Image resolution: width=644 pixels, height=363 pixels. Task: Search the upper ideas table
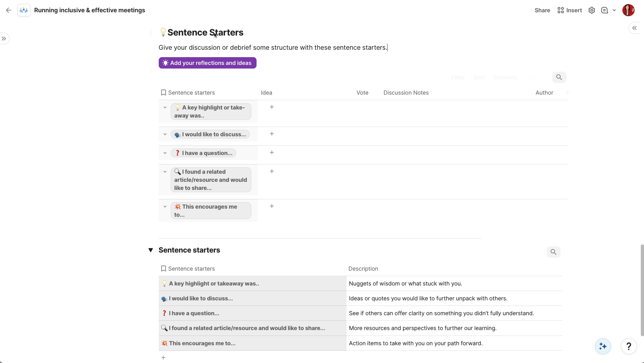559,78
